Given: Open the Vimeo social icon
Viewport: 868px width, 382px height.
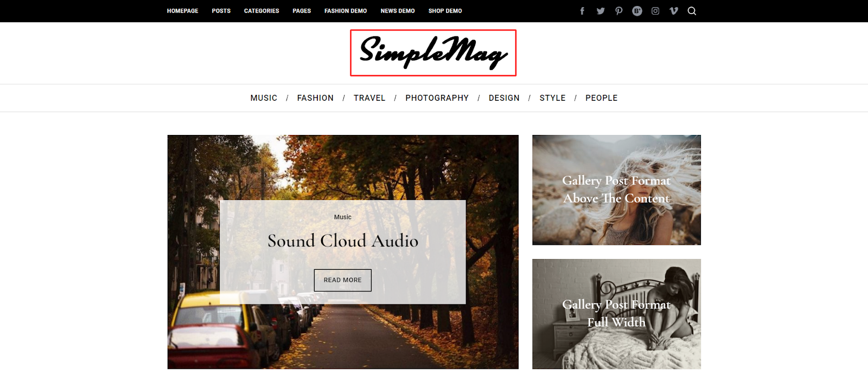Looking at the screenshot, I should (674, 11).
